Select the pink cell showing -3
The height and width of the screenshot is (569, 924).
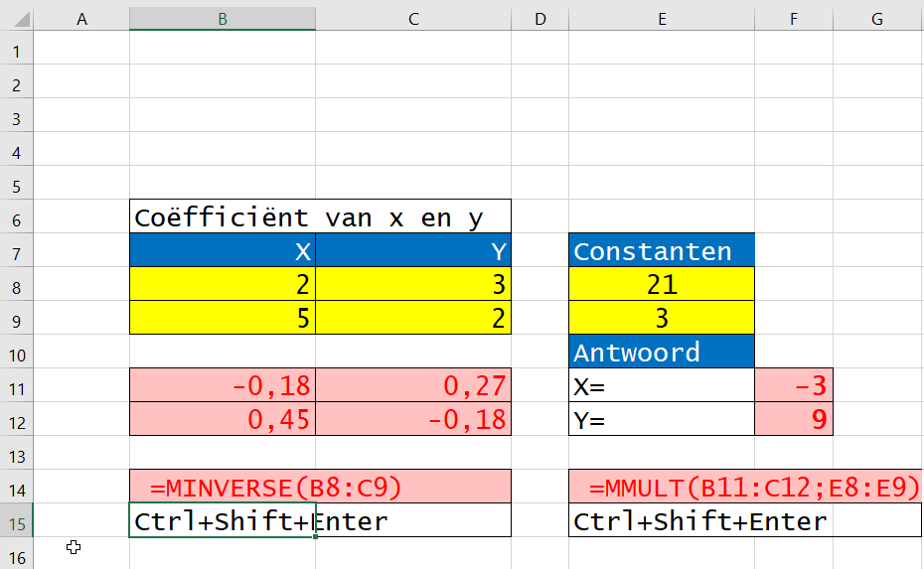click(793, 385)
